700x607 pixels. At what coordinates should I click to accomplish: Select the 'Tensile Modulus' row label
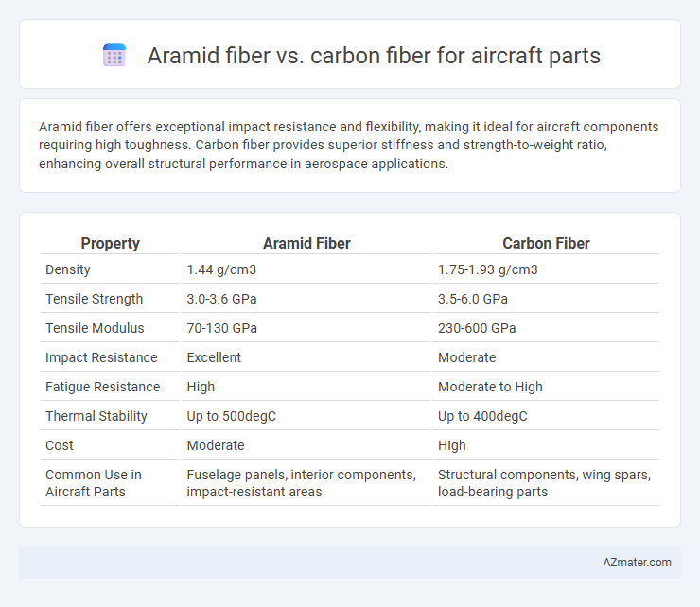coord(95,328)
